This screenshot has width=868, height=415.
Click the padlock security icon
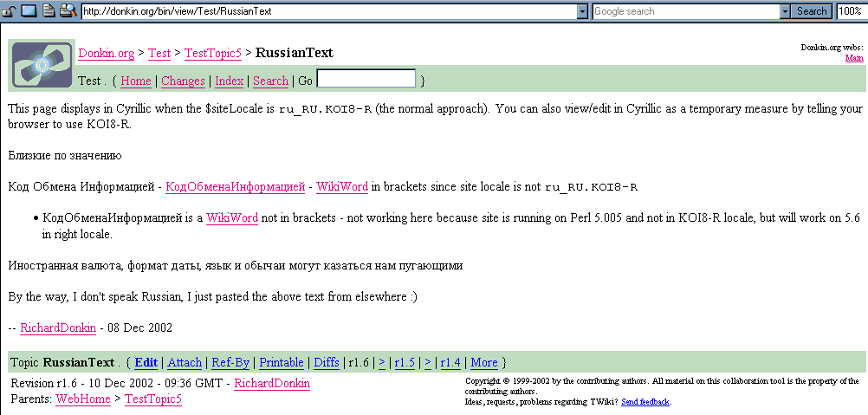coord(9,11)
